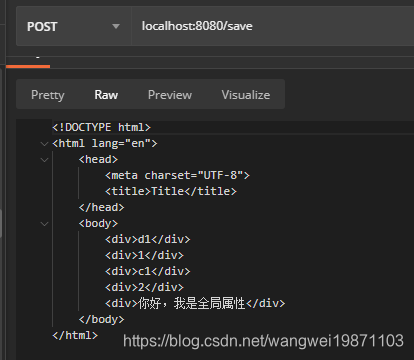Click the closing </html> tag line

click(75, 335)
